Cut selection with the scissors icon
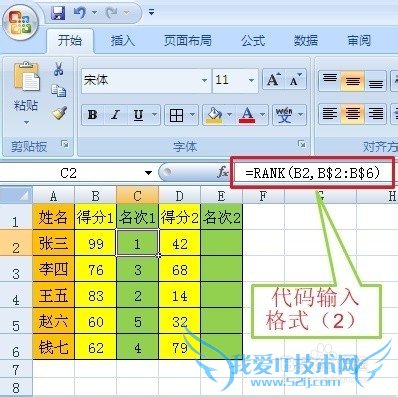This screenshot has width=398, height=397. (x=59, y=69)
